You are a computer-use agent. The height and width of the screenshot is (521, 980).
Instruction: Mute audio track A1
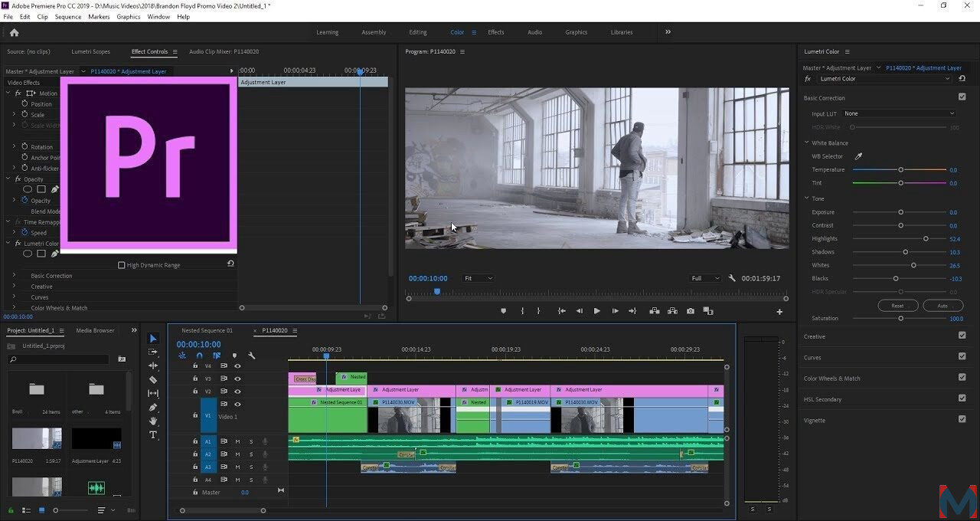coord(237,441)
